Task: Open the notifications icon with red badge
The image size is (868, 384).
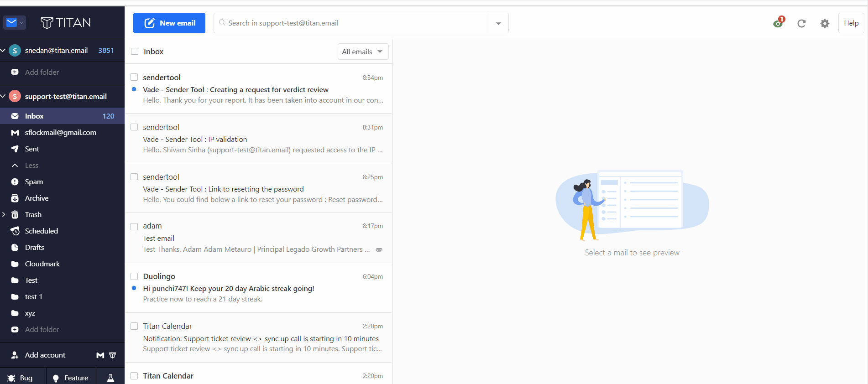Action: coord(779,23)
